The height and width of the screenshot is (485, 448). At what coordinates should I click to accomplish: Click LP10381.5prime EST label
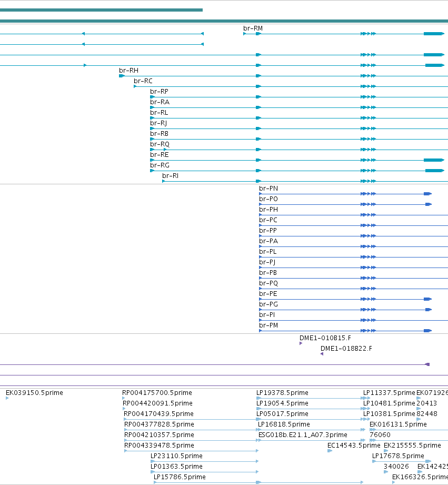pyautogui.click(x=389, y=413)
